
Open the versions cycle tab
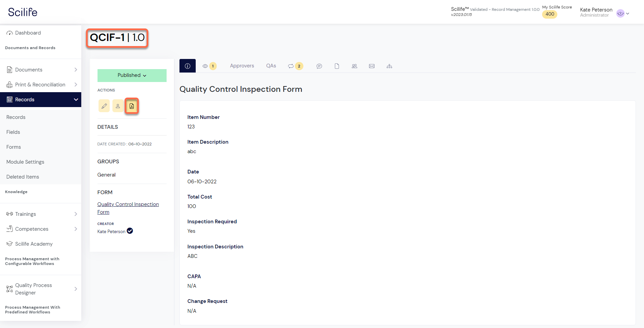295,66
